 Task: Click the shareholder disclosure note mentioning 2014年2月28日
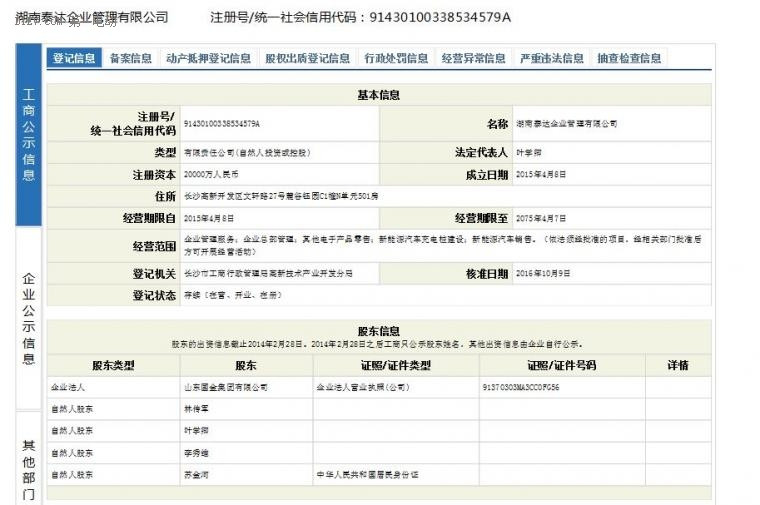coord(377,344)
